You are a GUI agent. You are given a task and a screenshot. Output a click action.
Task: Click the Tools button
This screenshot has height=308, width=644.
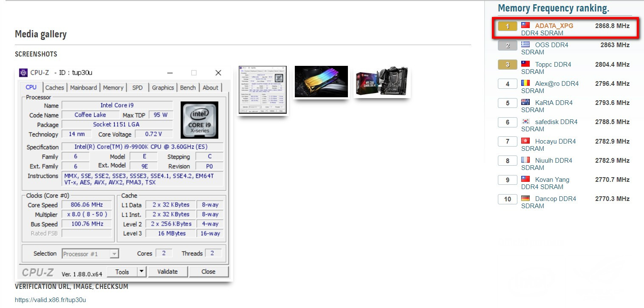click(122, 272)
